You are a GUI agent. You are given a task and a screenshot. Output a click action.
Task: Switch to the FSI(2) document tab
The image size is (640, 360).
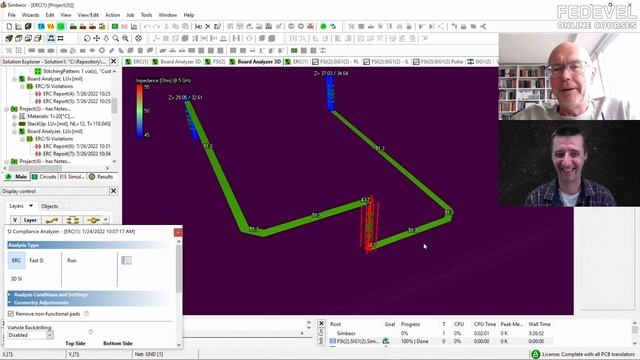click(x=215, y=62)
